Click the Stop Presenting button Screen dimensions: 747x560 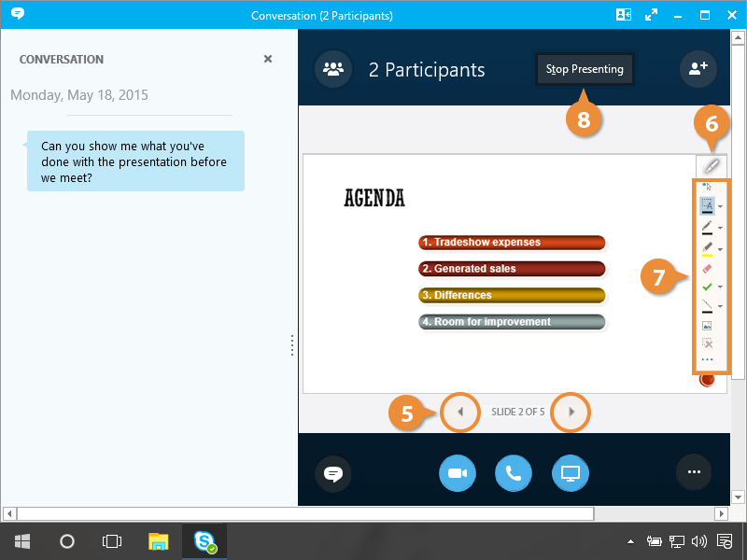click(585, 69)
